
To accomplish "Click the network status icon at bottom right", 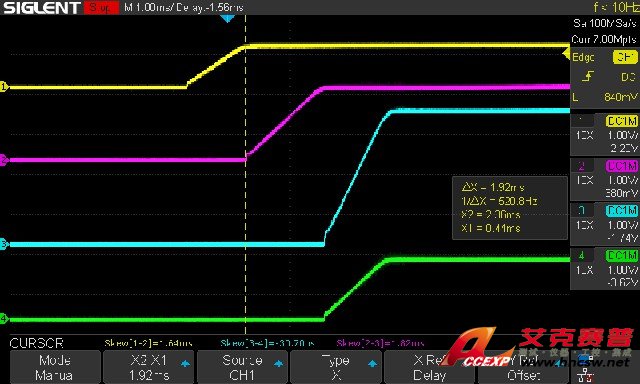I will pos(586,374).
